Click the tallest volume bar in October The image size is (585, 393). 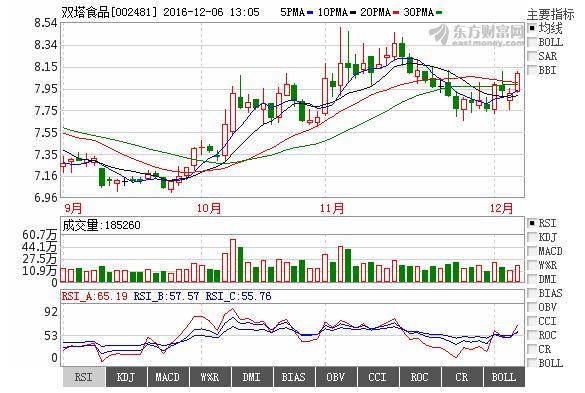tap(233, 261)
